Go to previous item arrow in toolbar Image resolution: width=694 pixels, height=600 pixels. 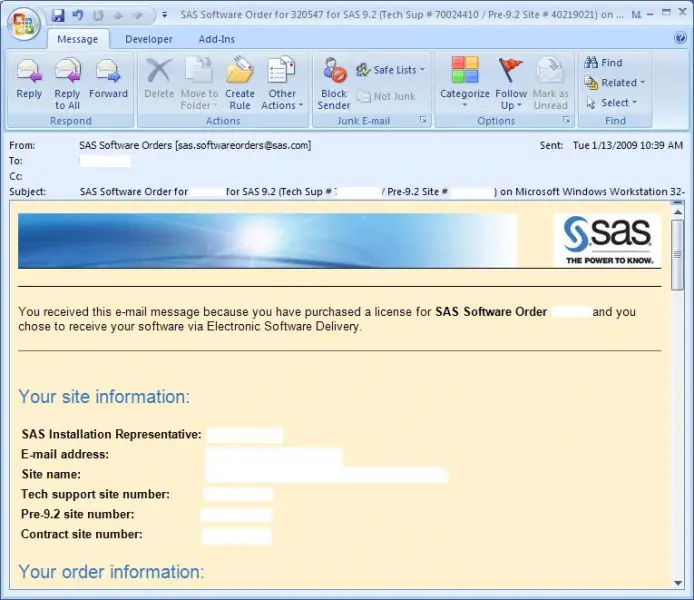118,16
